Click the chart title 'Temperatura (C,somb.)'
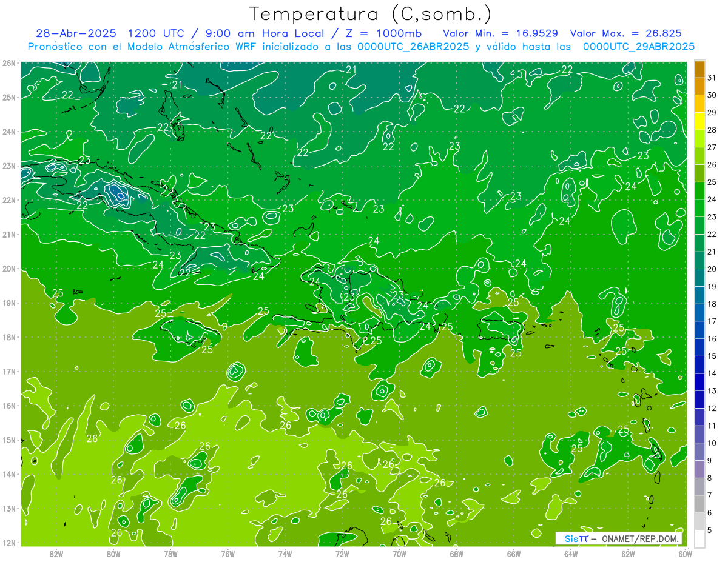The width and height of the screenshot is (728, 562). tap(371, 15)
